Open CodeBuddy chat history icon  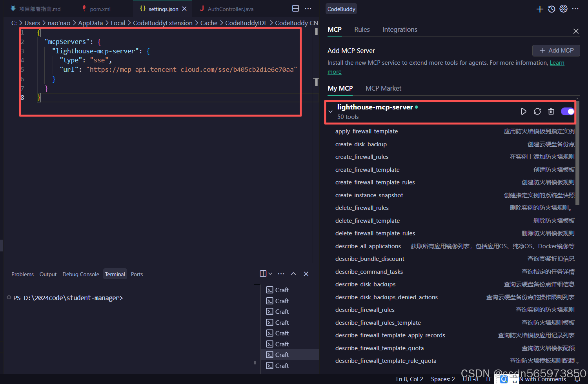[552, 9]
